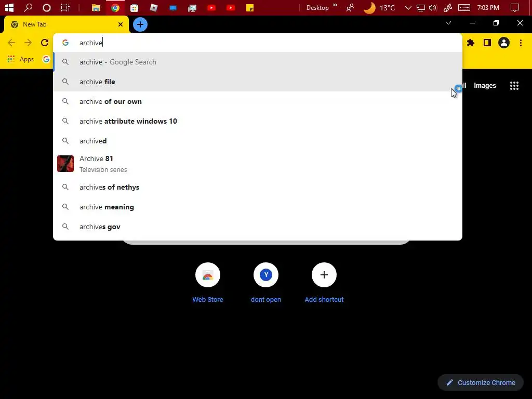Open File Explorer from the taskbar
The width and height of the screenshot is (532, 399).
point(96,7)
